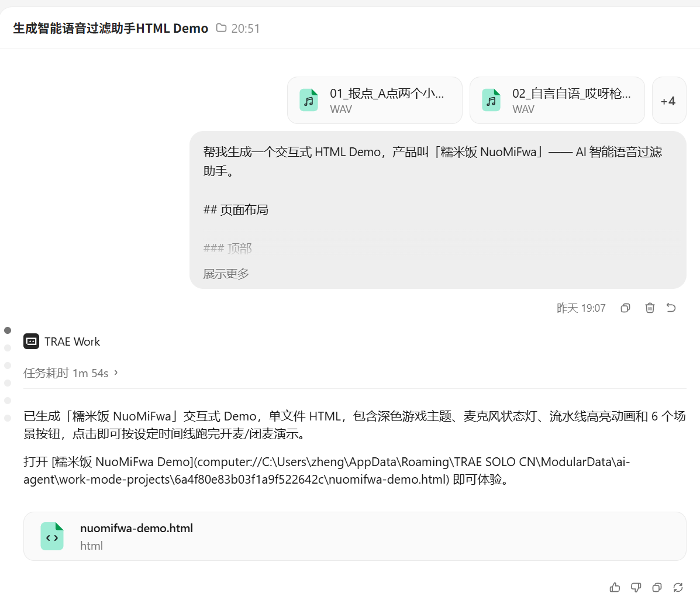Click the title 生成智能语音过滤助手HTML Demo
The width and height of the screenshot is (700, 600).
click(111, 28)
